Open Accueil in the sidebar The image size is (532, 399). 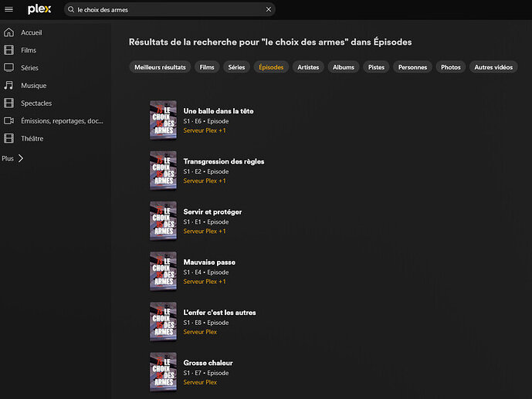(31, 32)
